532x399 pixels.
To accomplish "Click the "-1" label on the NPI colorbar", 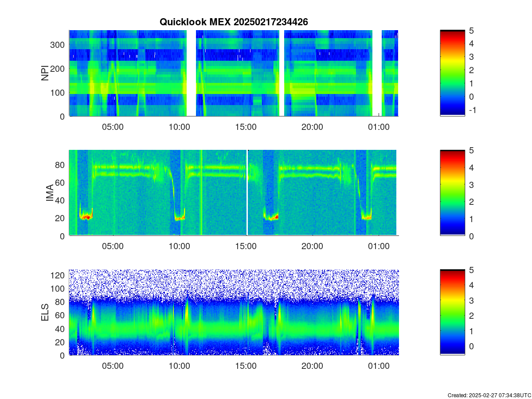I will tap(472, 110).
